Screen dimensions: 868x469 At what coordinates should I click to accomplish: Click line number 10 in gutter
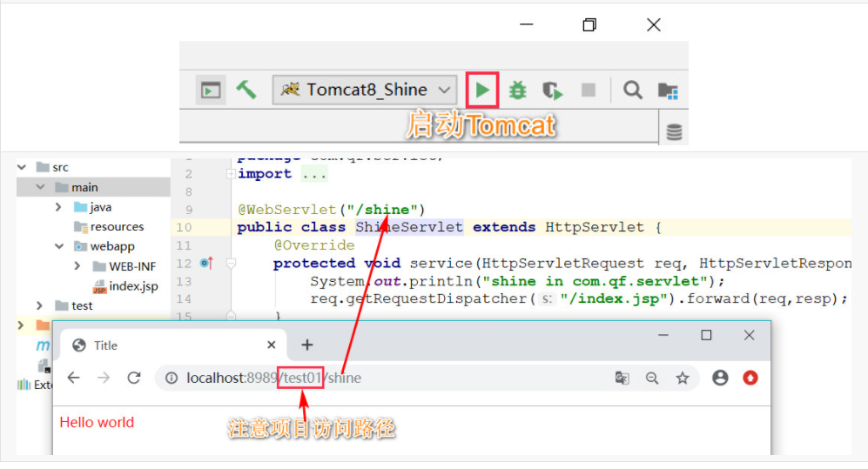coord(185,227)
